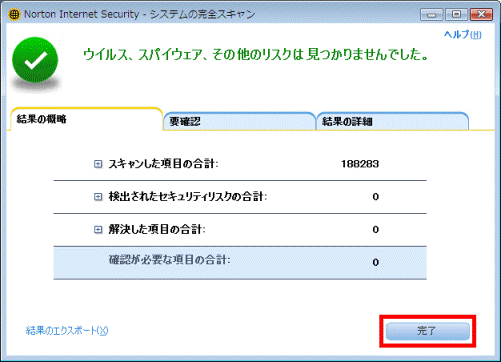
Task: Click the Norton globe icon in title bar
Action: tap(14, 14)
